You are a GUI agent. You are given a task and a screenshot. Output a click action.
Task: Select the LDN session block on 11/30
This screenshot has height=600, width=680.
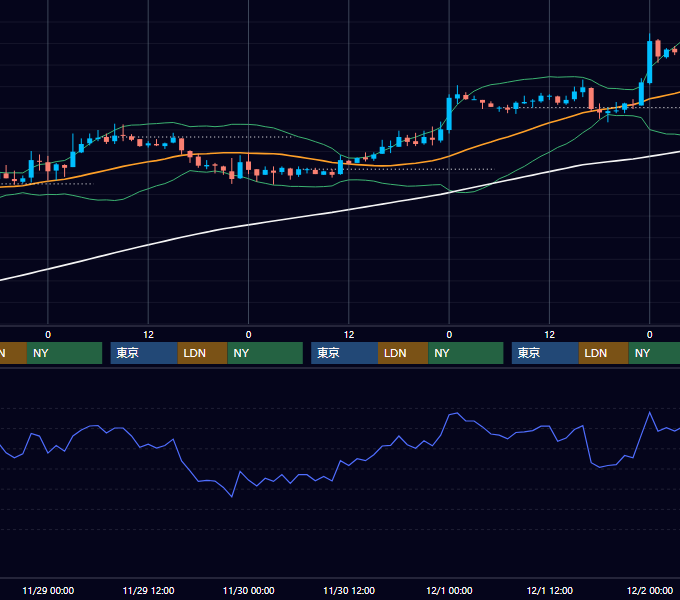(403, 353)
